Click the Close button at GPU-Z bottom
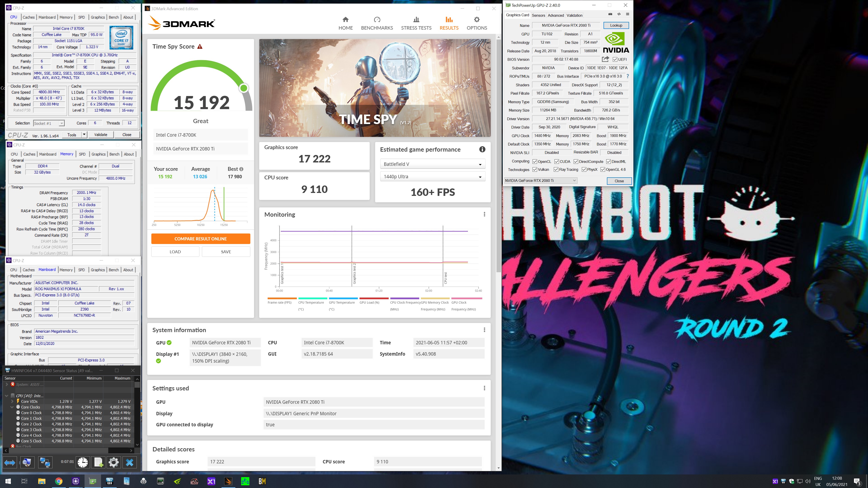The height and width of the screenshot is (488, 868). (619, 181)
